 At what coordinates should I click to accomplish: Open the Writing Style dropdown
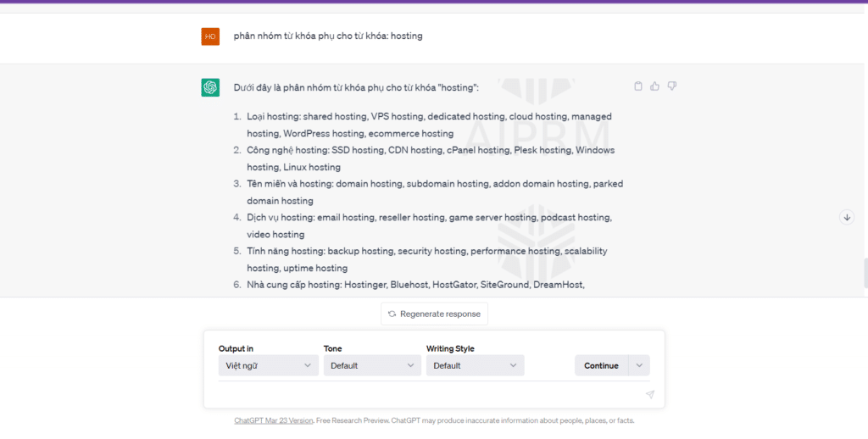[x=475, y=365]
